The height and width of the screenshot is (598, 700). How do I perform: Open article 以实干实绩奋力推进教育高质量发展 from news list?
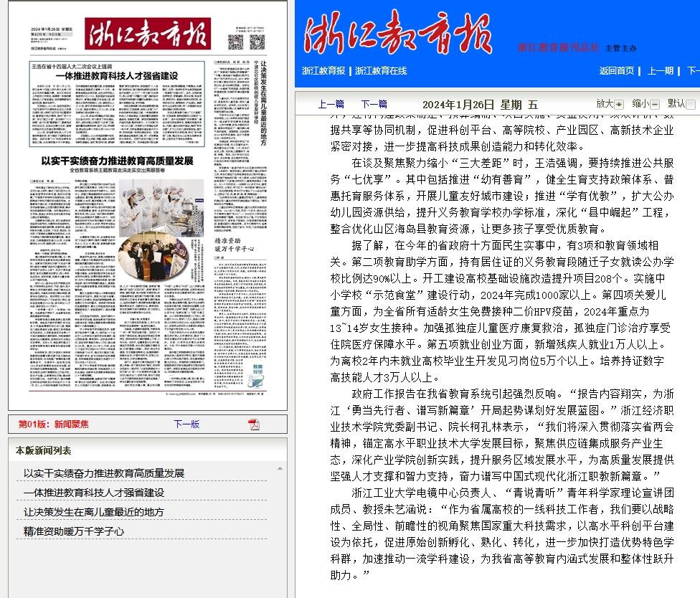(104, 473)
